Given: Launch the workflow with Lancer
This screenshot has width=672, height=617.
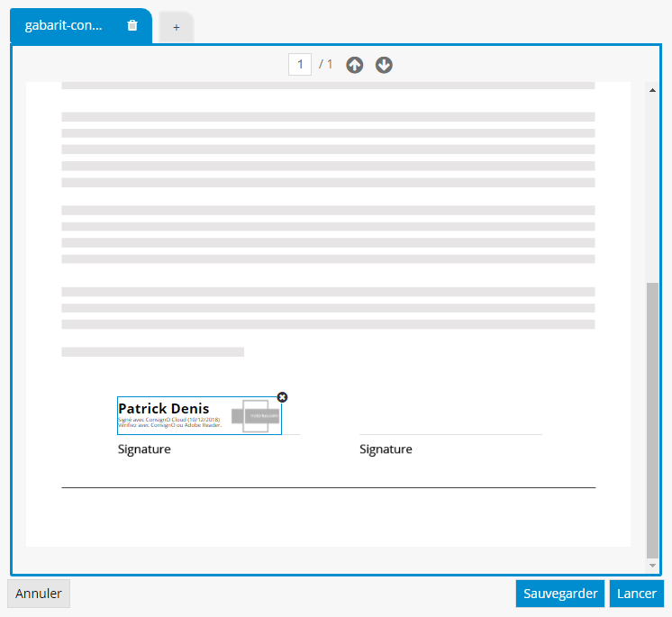Looking at the screenshot, I should [x=637, y=594].
